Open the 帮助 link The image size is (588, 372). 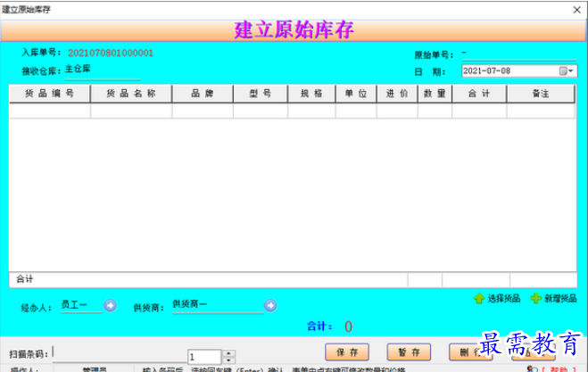point(559,369)
